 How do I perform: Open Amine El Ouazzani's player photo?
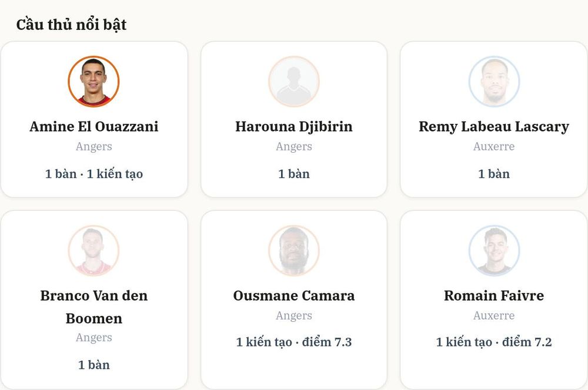93,81
